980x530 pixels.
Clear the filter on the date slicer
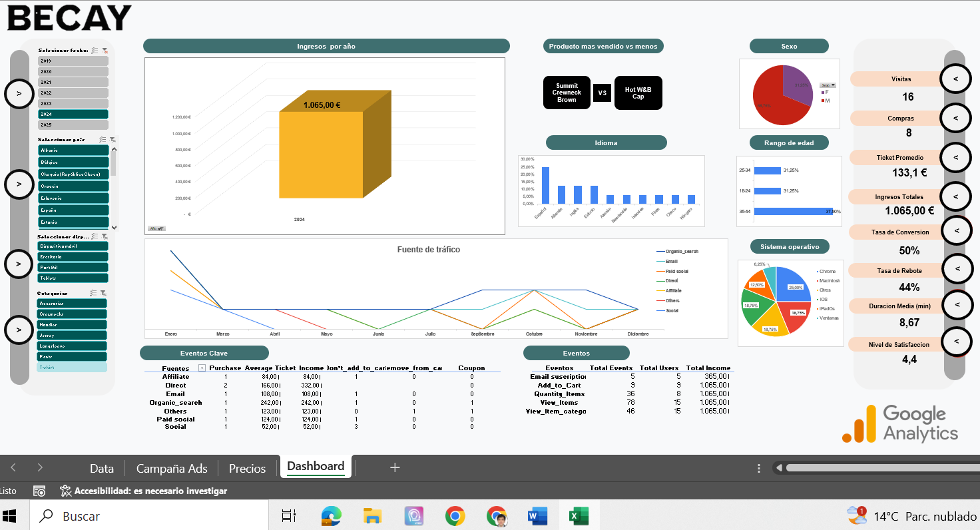click(105, 50)
